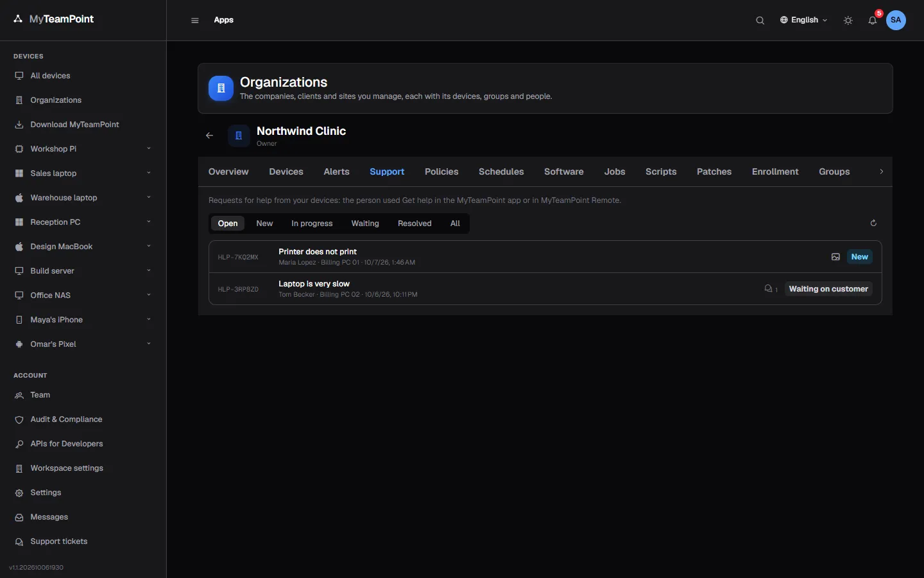Click the Office NAS monitor icon
This screenshot has width=924, height=578.
pyautogui.click(x=19, y=295)
